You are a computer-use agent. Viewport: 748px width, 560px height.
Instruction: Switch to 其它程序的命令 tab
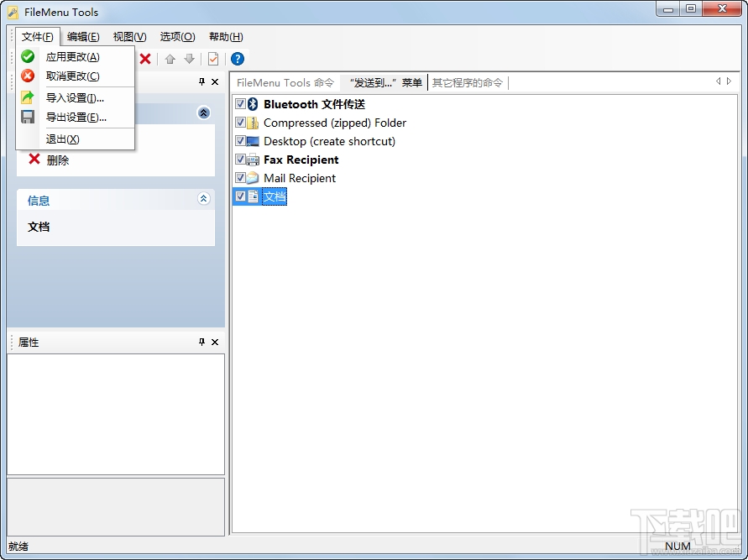(x=468, y=82)
